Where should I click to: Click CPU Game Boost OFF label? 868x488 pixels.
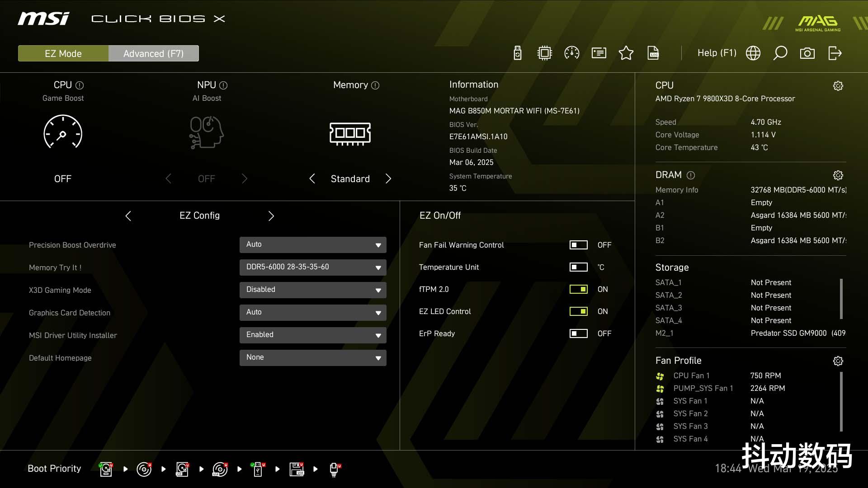63,179
